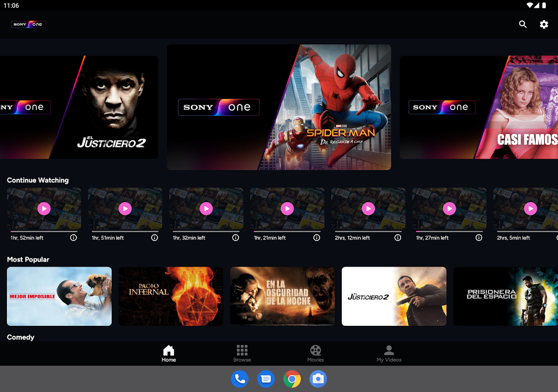
Task: Open En la Oscuridad de la Noche card
Action: [282, 296]
